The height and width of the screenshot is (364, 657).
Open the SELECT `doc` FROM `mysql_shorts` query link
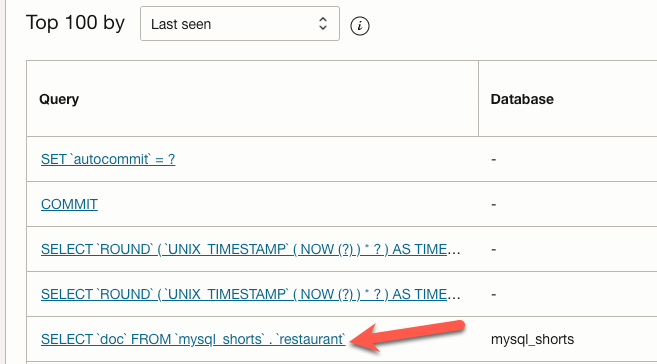tap(193, 339)
